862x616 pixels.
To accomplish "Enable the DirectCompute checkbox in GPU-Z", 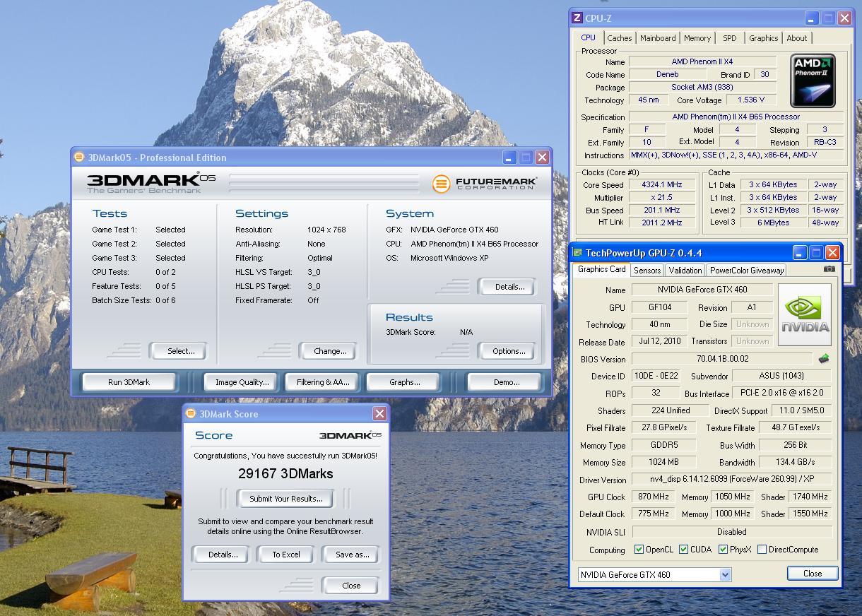I will pos(762,550).
